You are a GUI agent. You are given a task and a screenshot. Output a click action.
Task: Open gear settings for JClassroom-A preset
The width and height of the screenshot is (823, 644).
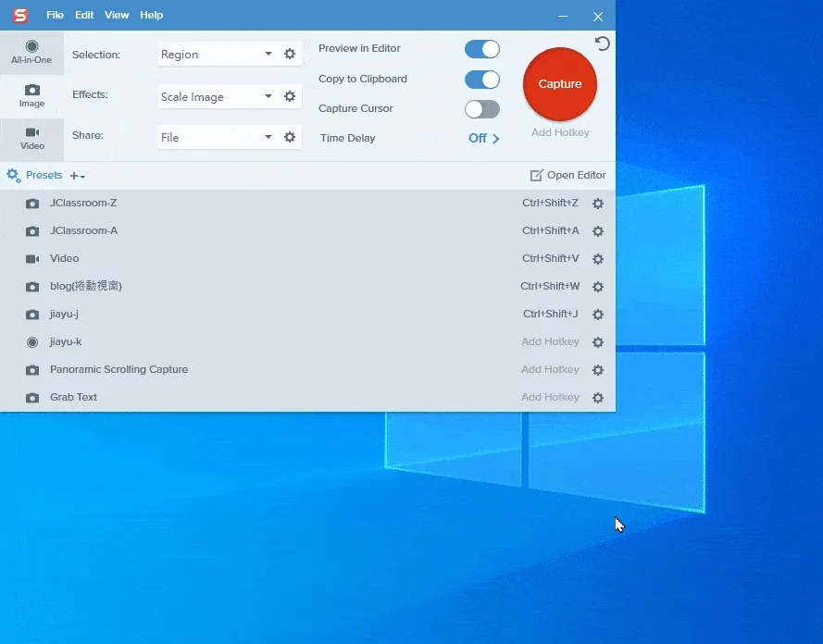pyautogui.click(x=598, y=231)
